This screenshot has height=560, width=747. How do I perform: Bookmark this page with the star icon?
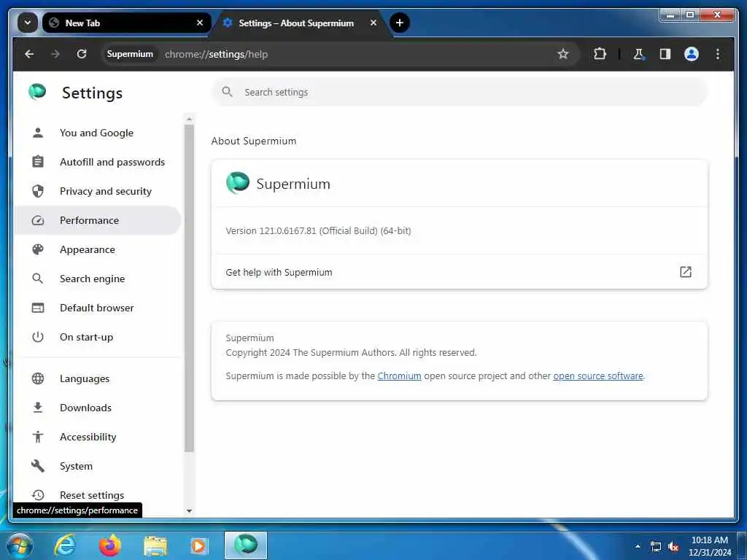(x=562, y=54)
